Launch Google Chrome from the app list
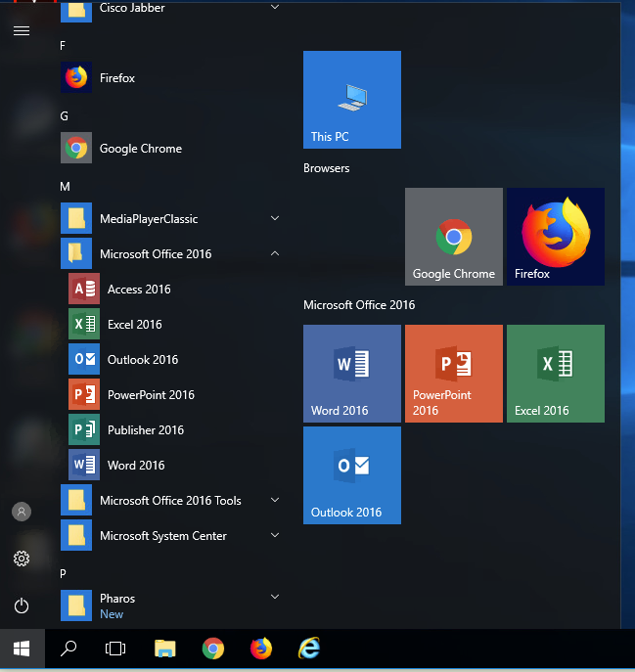635x672 pixels. pyautogui.click(x=170, y=149)
